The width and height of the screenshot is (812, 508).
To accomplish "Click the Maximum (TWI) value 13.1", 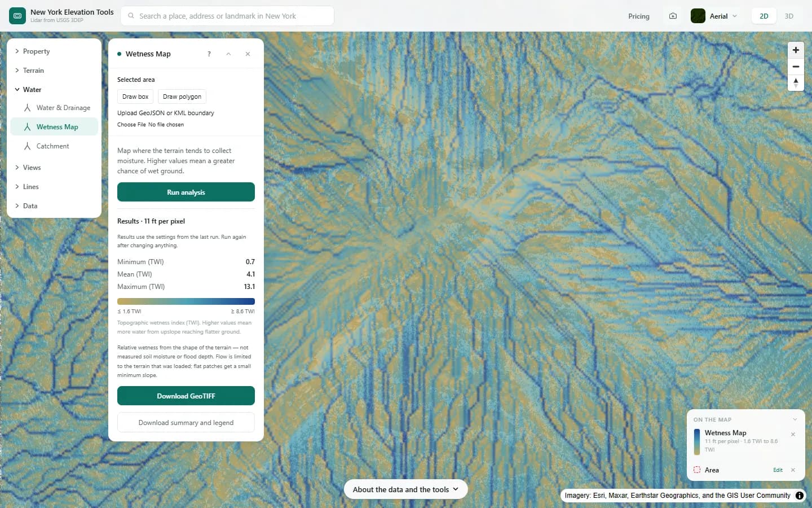I will 249,287.
